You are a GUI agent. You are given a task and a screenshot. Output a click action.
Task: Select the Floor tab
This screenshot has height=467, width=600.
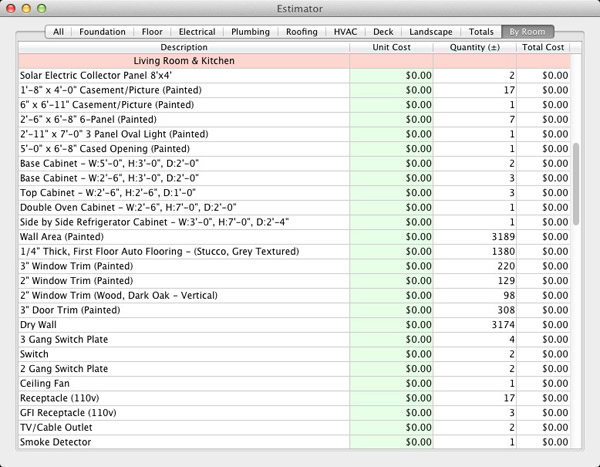[x=154, y=32]
